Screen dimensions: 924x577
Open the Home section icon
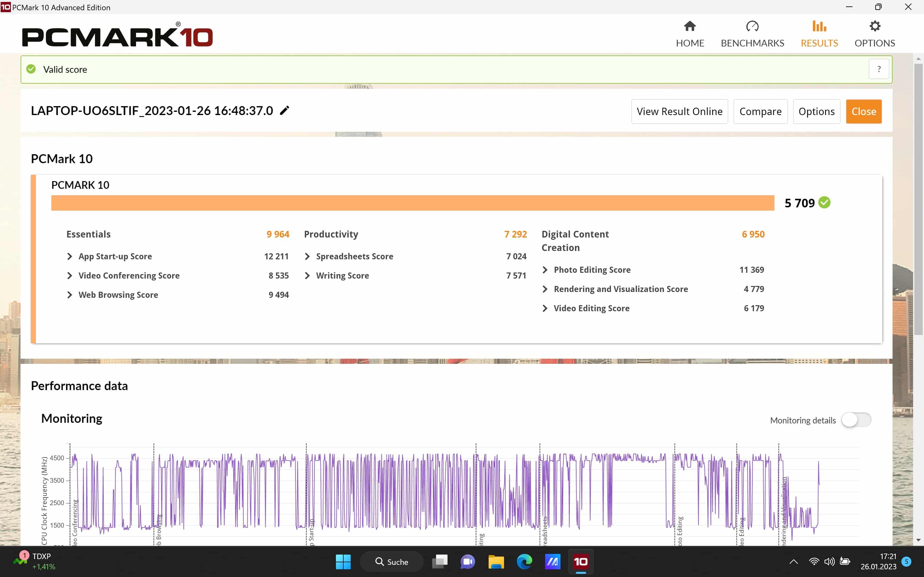pos(689,26)
